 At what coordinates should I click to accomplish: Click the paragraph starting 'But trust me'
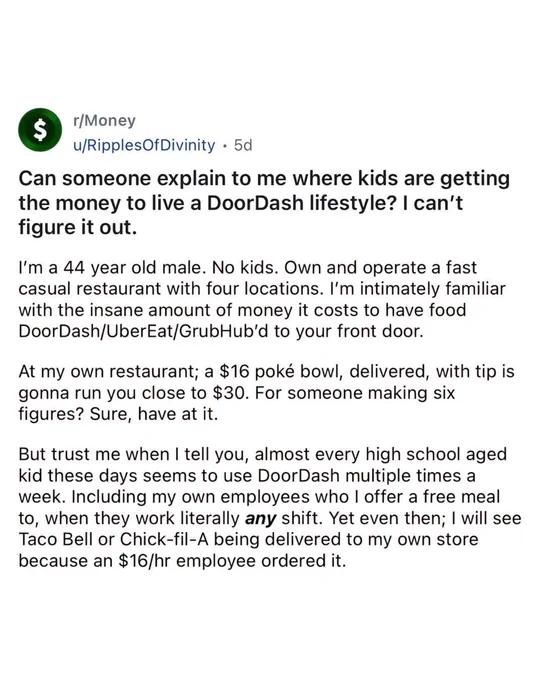270,507
